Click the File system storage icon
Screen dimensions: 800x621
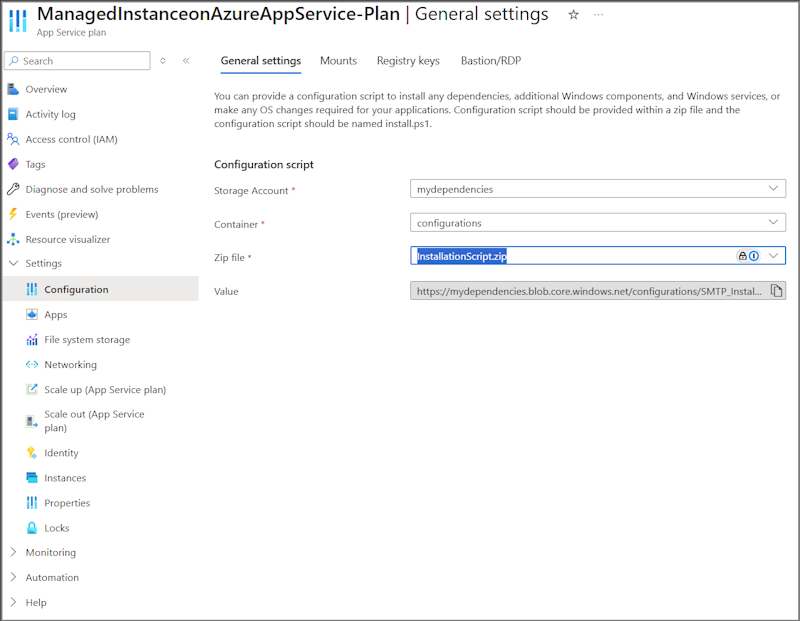click(x=32, y=339)
